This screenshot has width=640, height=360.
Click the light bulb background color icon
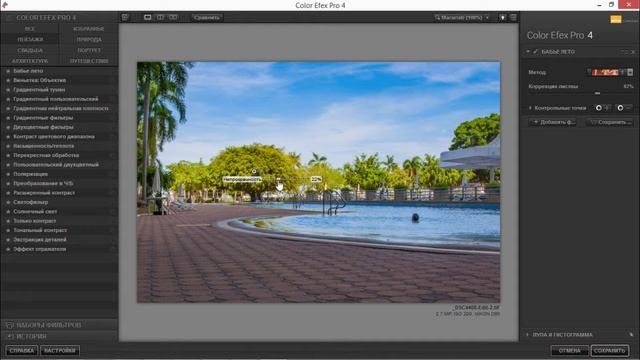pos(503,18)
